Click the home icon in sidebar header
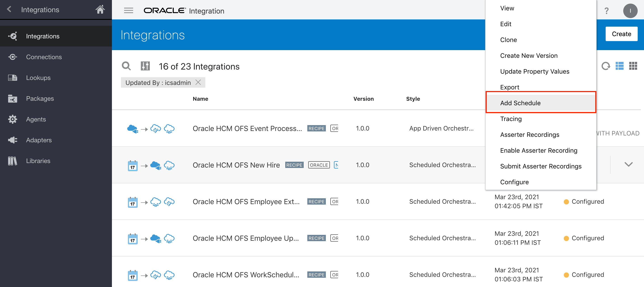The width and height of the screenshot is (644, 287). tap(100, 9)
